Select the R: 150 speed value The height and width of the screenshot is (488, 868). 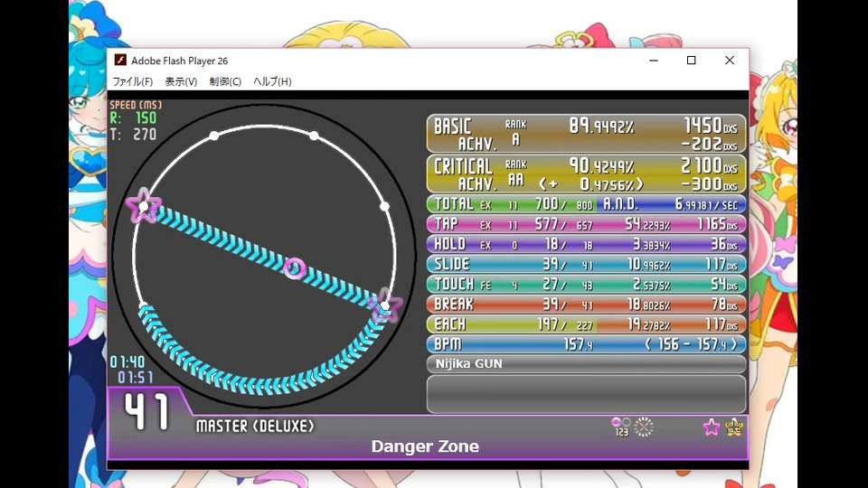click(x=133, y=117)
